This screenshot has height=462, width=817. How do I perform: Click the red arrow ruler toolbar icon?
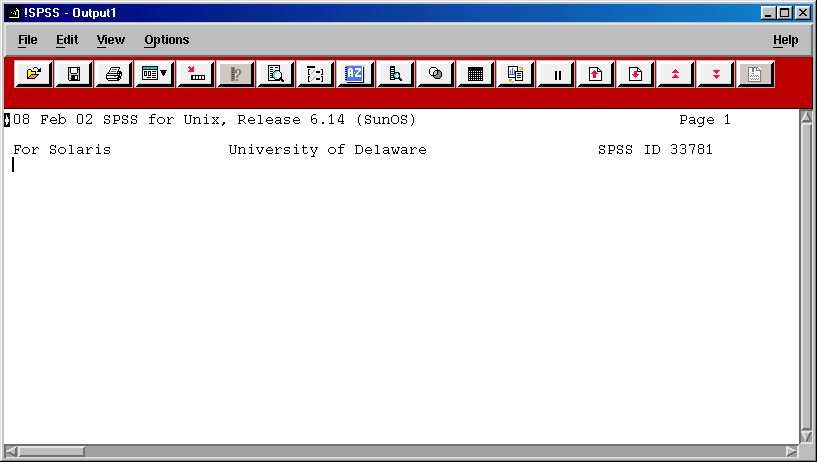[x=194, y=74]
